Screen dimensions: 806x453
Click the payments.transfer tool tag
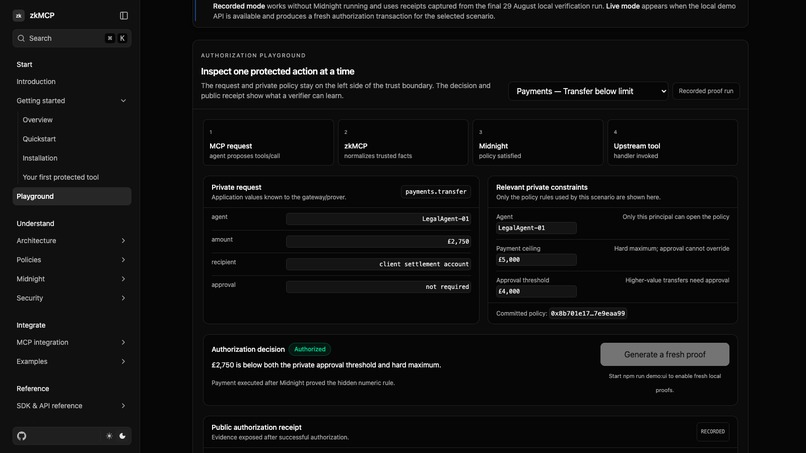pos(436,192)
